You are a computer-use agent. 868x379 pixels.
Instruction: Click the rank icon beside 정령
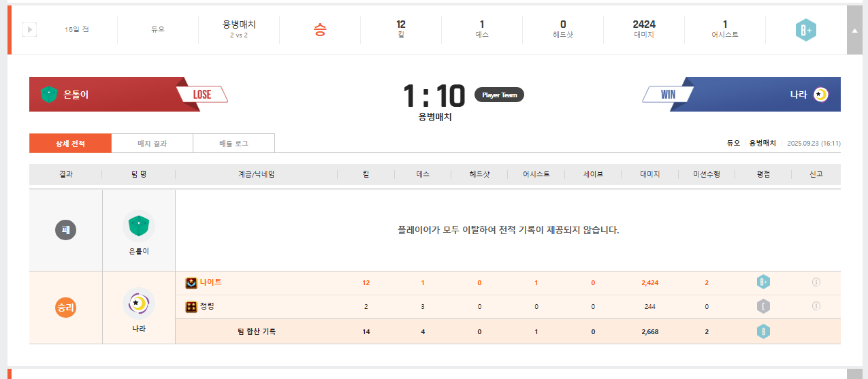[191, 307]
